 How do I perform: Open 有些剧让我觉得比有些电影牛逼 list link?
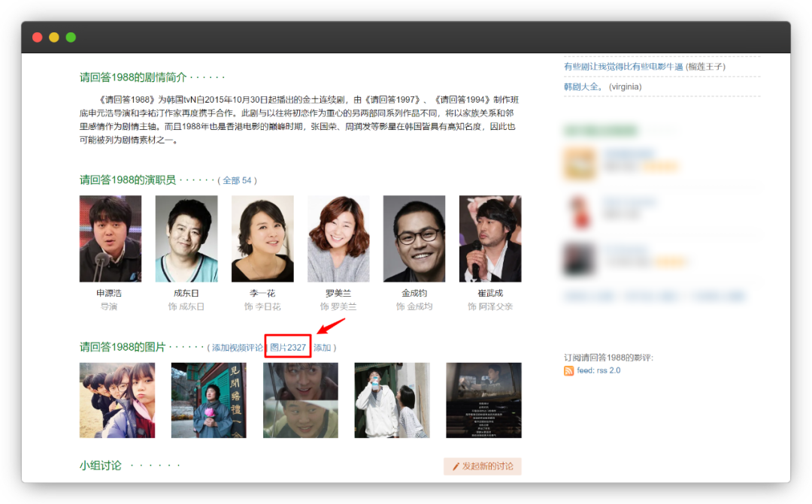click(623, 67)
